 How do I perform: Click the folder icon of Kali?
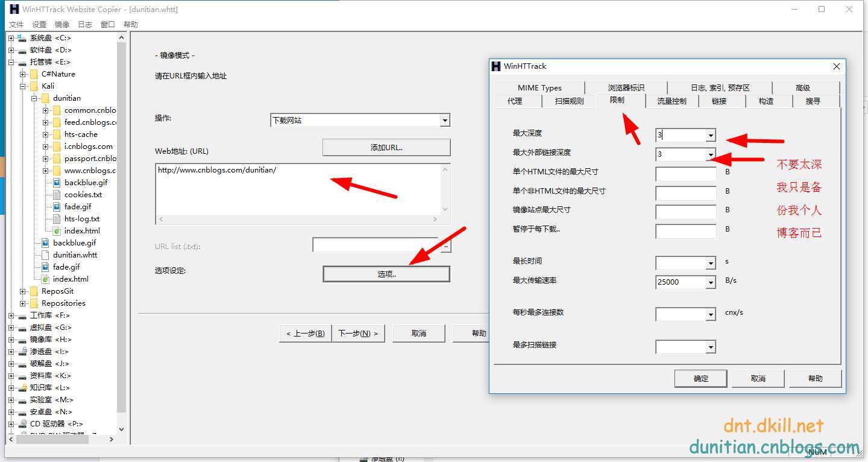(x=34, y=86)
